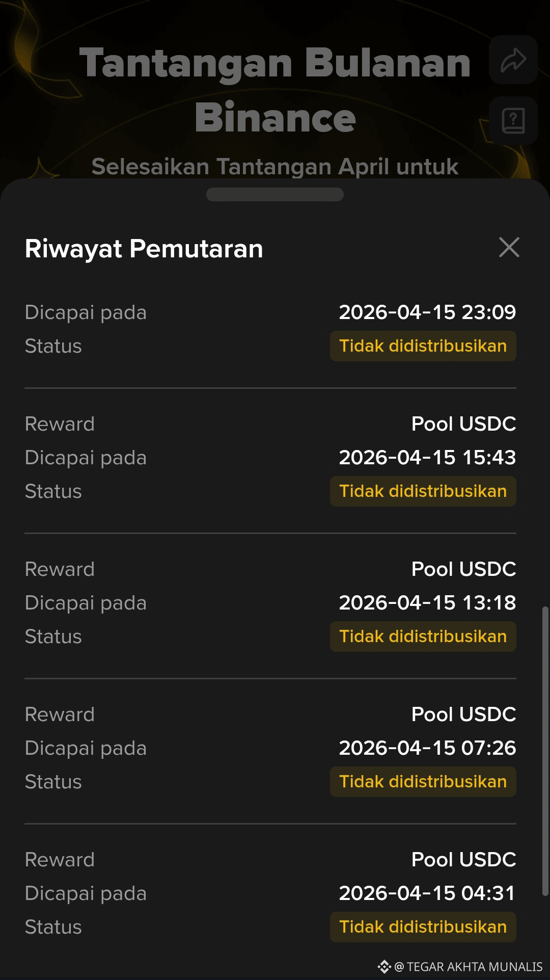
Task: Tap status badge for 15:43 entry
Action: pyautogui.click(x=423, y=491)
